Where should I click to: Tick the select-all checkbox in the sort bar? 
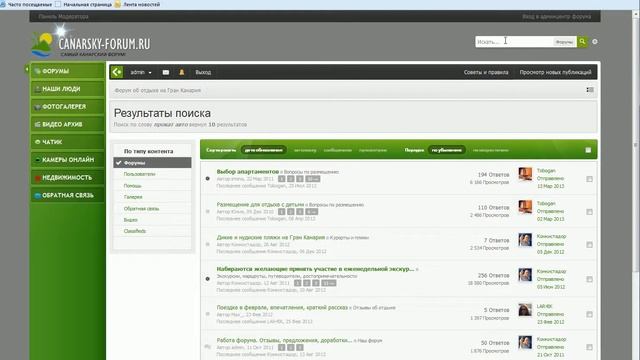tap(588, 150)
